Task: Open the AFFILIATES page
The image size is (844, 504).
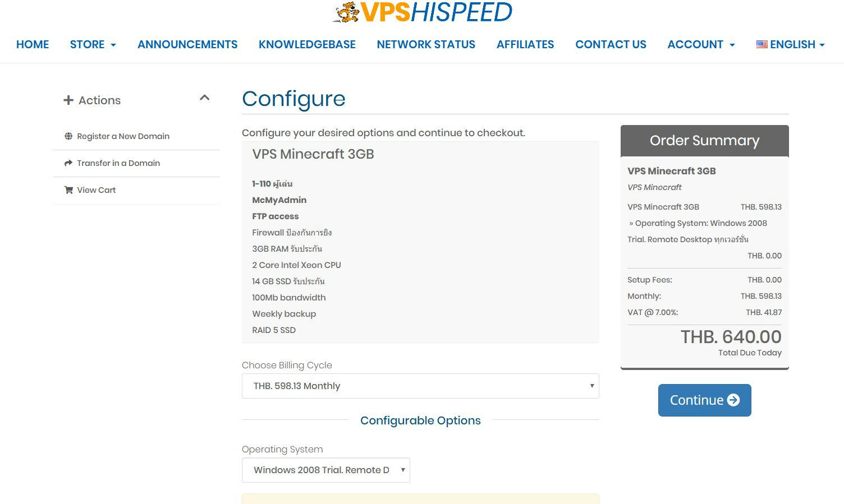Action: click(x=525, y=44)
